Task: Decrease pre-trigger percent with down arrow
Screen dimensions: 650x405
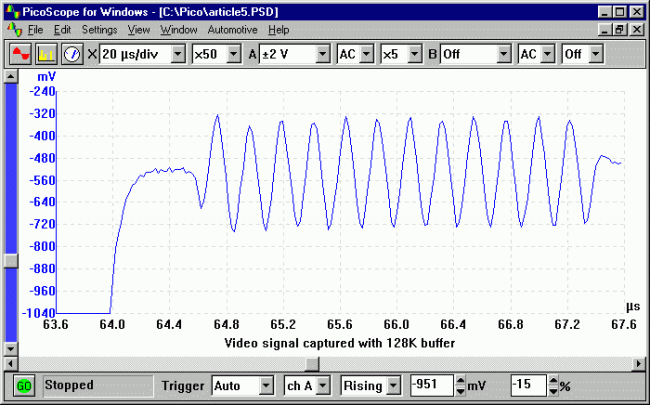Action: tap(553, 390)
